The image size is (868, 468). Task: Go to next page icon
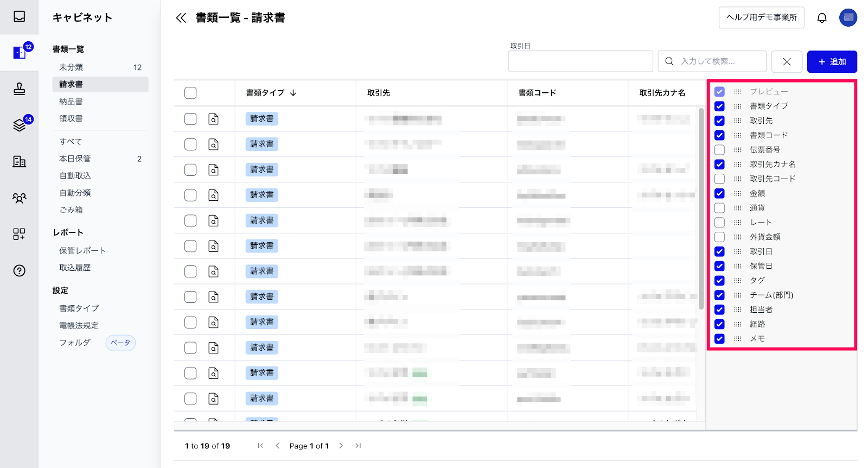point(341,446)
